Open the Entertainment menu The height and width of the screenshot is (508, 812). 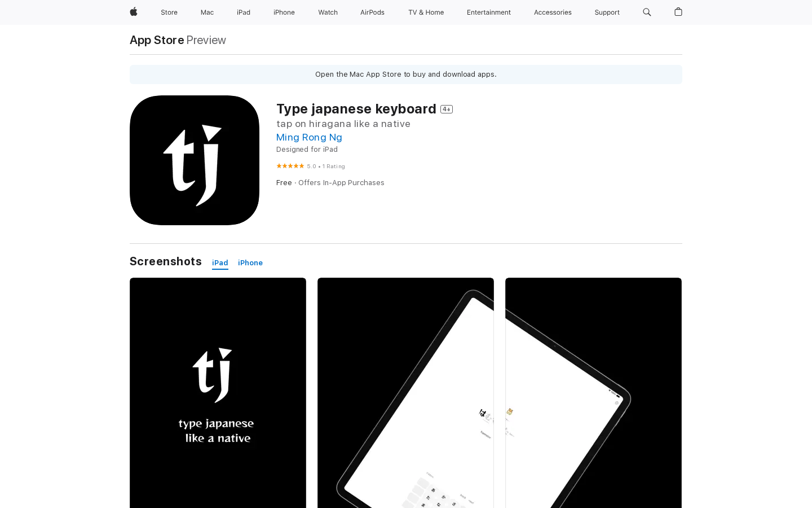tap(489, 12)
